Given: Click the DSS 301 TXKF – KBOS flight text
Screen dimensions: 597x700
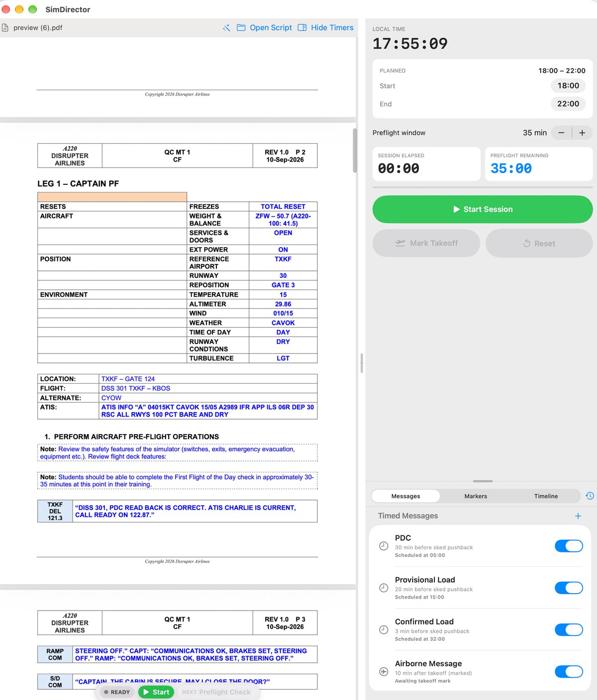Looking at the screenshot, I should [x=136, y=388].
